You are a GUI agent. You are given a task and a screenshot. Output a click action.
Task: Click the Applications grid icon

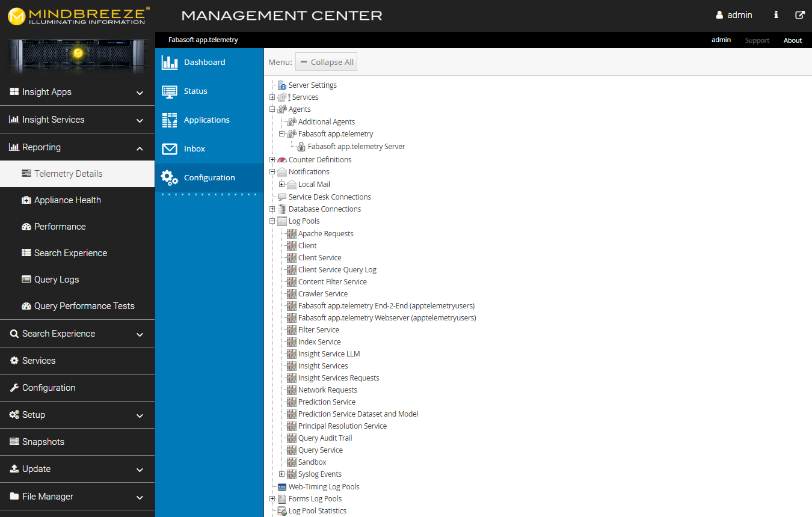(x=170, y=120)
